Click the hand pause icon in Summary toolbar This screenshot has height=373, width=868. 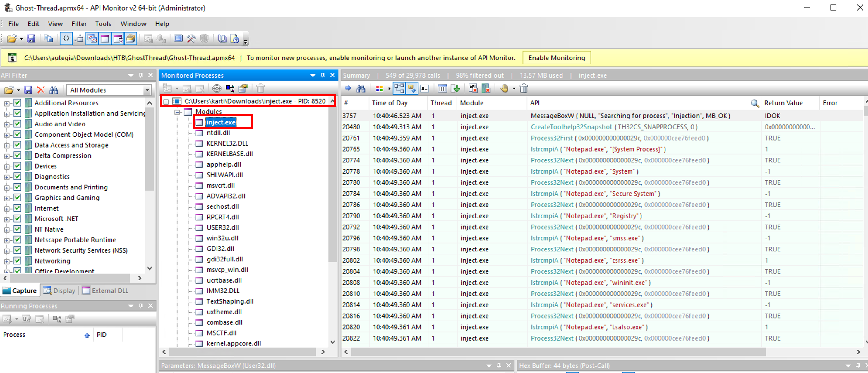point(504,89)
